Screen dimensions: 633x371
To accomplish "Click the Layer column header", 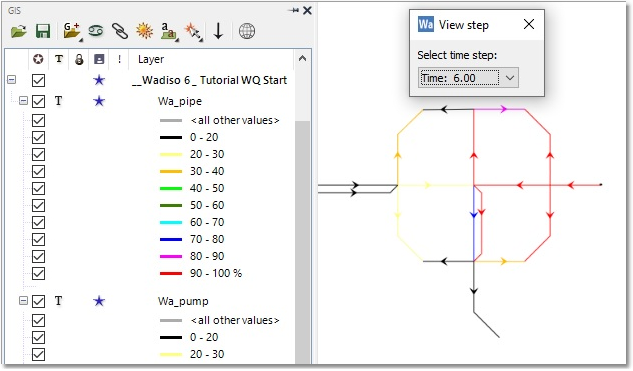I will [x=151, y=59].
